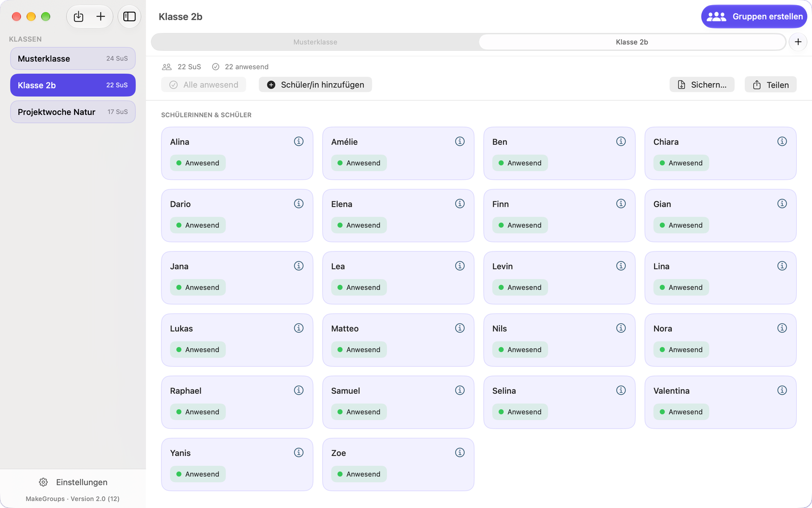This screenshot has height=508, width=812.
Task: Toggle Nils's Anwesend badge
Action: pyautogui.click(x=520, y=350)
